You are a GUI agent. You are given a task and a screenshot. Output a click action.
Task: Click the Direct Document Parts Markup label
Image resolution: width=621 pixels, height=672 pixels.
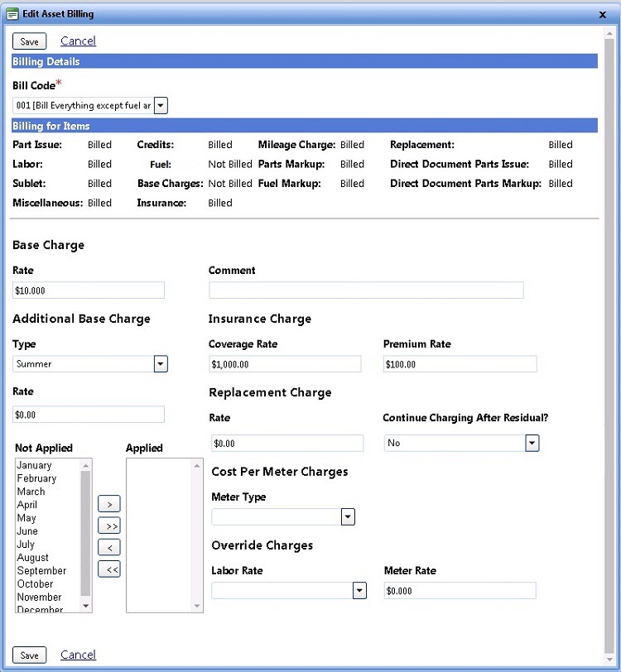(x=465, y=184)
